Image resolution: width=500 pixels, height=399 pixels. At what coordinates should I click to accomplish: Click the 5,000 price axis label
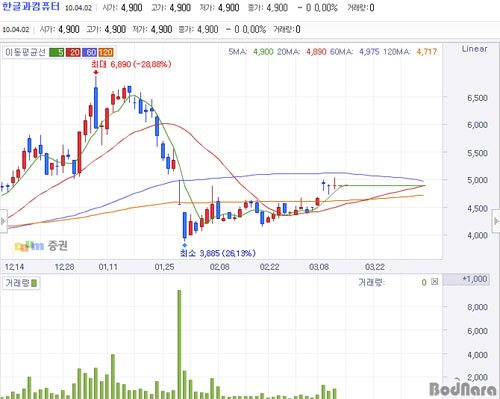(477, 180)
